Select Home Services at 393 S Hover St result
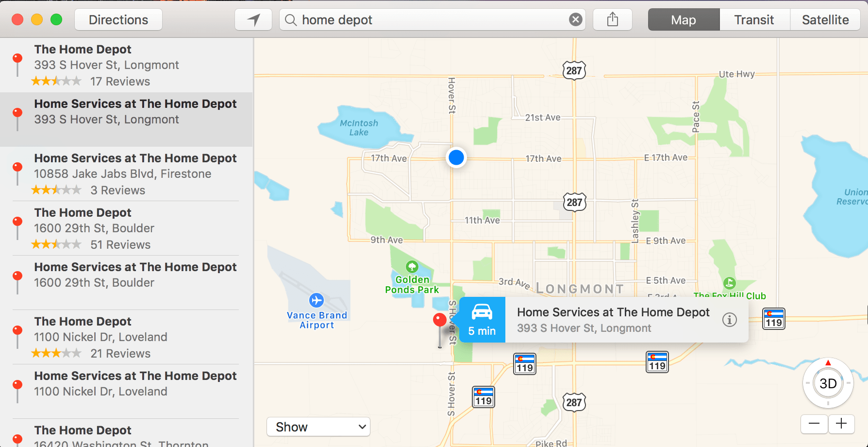Screen dimensions: 868x447 coord(126,120)
